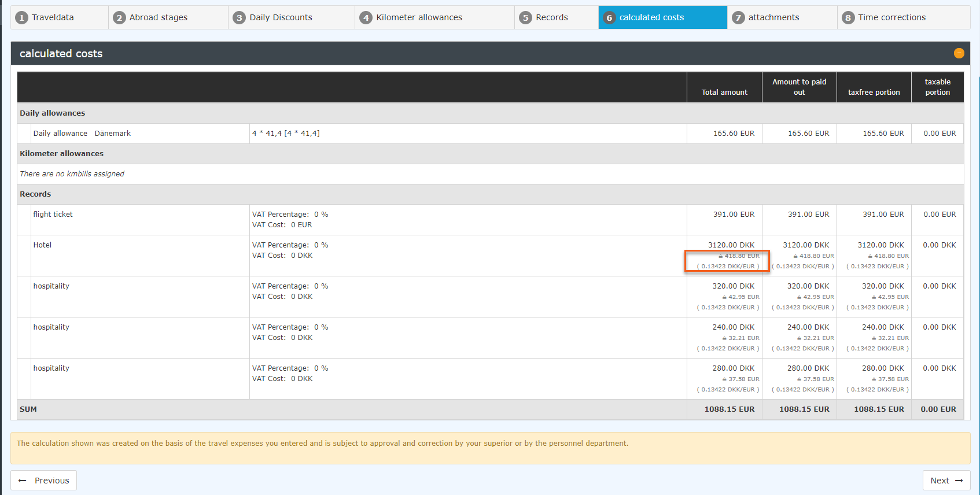
Task: Switch to Abroad stages tab
Action: click(168, 17)
